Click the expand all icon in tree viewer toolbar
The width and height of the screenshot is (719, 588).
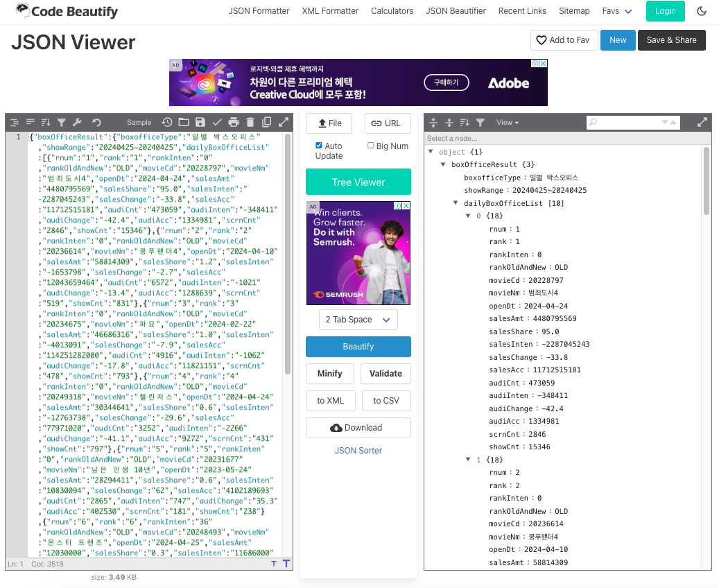(433, 123)
